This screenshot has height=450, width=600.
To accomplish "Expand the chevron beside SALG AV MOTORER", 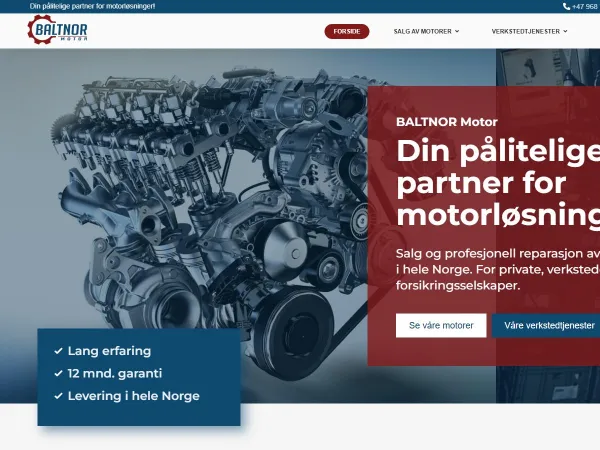I will click(x=457, y=31).
